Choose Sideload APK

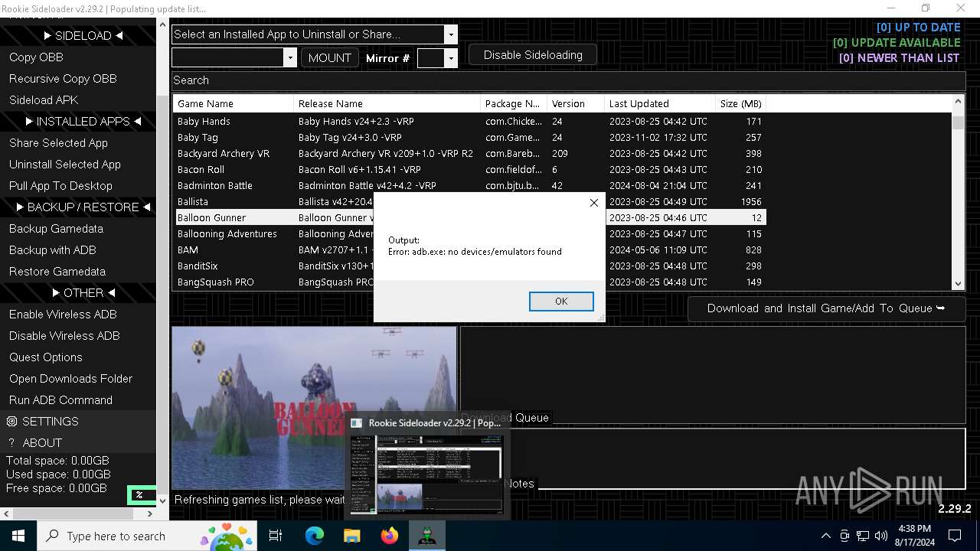[44, 100]
